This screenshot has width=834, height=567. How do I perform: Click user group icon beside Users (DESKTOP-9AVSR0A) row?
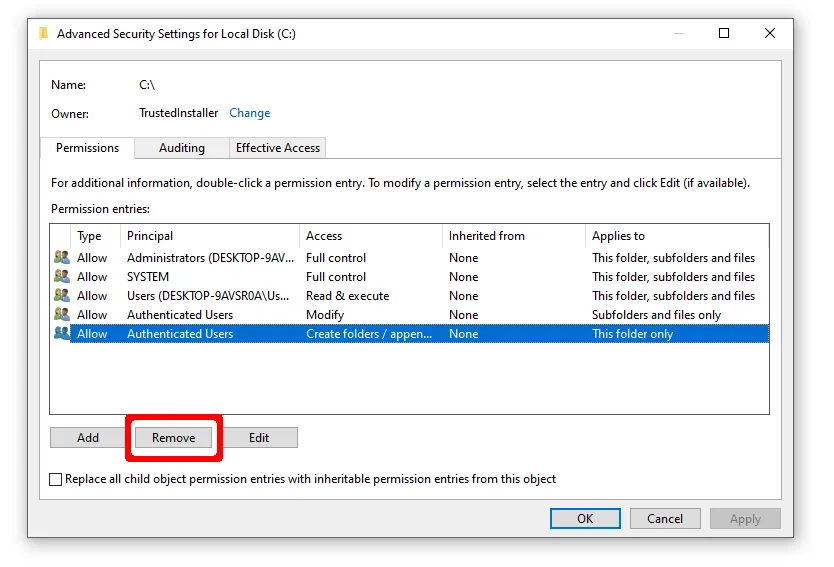[62, 296]
